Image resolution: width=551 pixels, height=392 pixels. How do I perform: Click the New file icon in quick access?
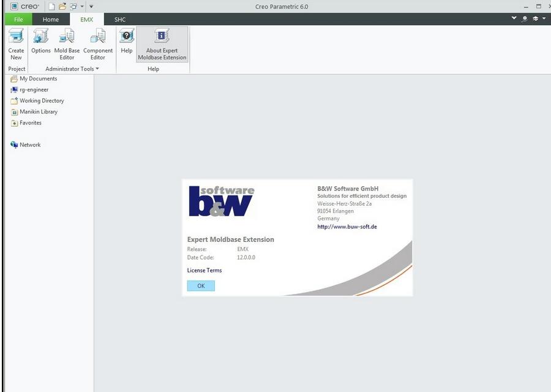click(51, 6)
